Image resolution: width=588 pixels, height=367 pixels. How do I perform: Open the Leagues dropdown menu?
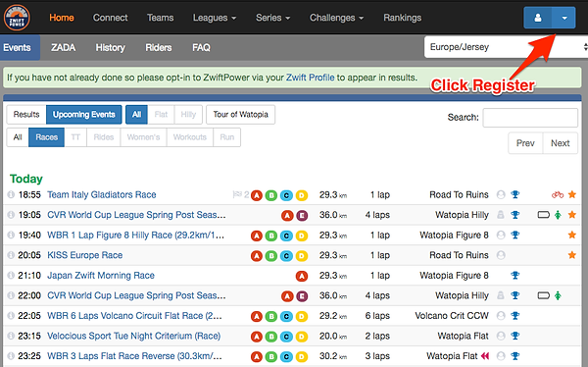(214, 18)
